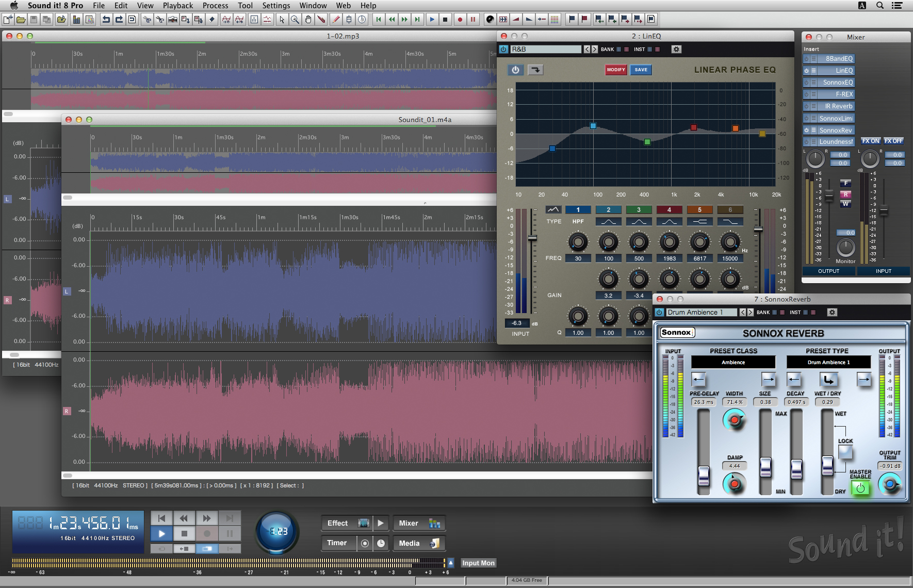Select the hand scroll tool
Screen dimensions: 913x588
tap(308, 20)
